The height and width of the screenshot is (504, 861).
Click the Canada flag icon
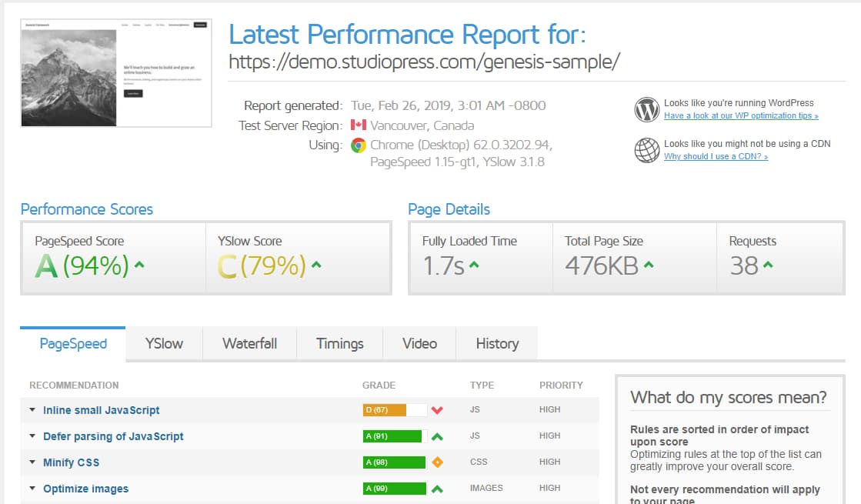pos(358,125)
